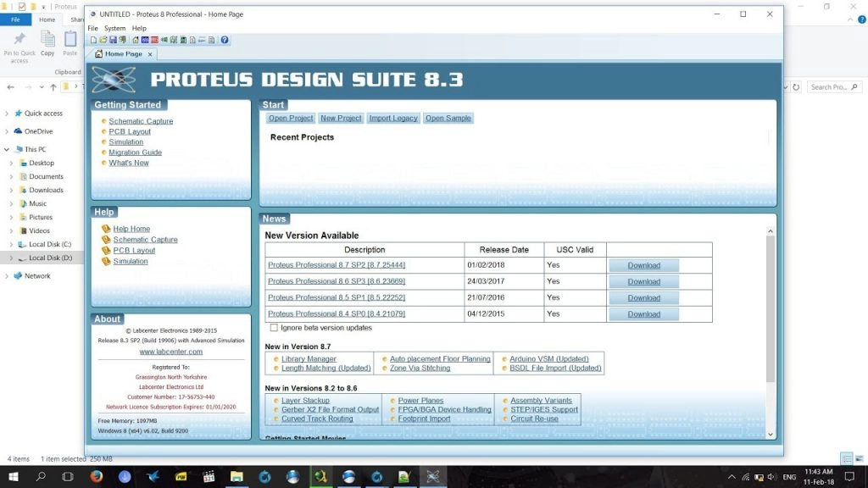Image resolution: width=868 pixels, height=488 pixels.
Task: Click the News panel vertical scrollbar thumb
Action: click(770, 308)
